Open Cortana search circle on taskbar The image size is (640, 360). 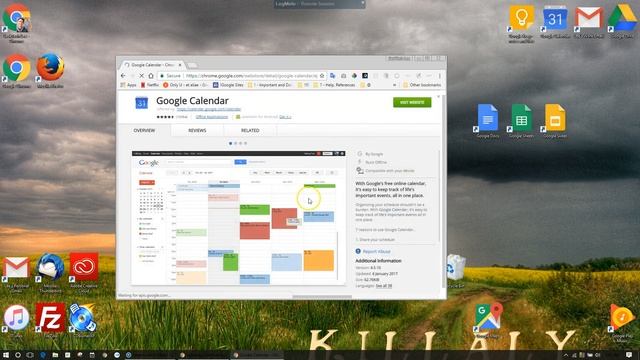point(18,355)
